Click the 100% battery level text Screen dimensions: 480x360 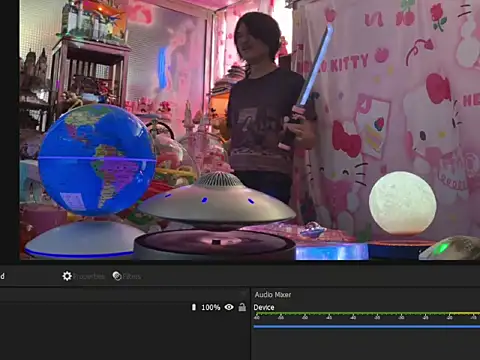(211, 307)
